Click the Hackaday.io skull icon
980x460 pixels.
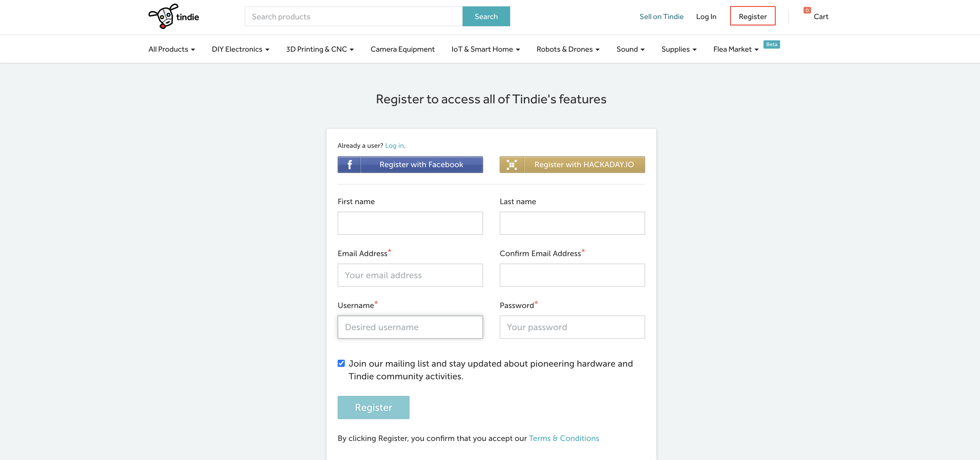(512, 165)
